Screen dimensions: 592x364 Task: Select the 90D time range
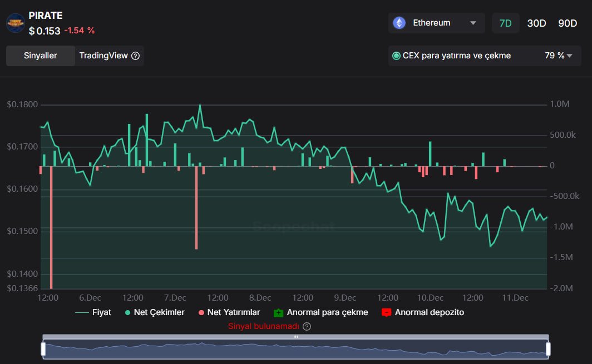coord(568,23)
